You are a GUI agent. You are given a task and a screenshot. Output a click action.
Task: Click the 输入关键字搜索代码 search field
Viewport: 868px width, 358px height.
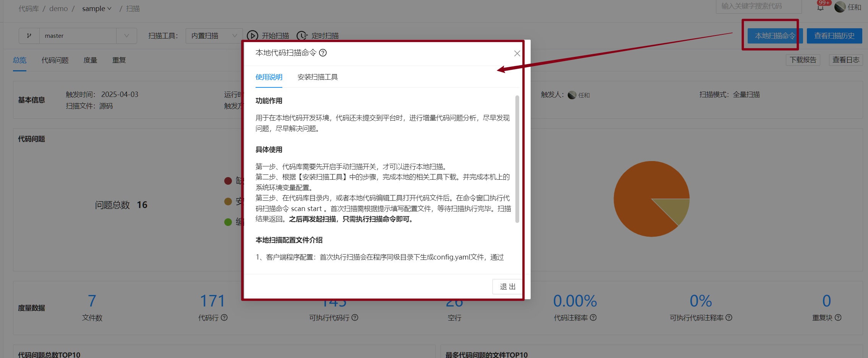tap(758, 6)
